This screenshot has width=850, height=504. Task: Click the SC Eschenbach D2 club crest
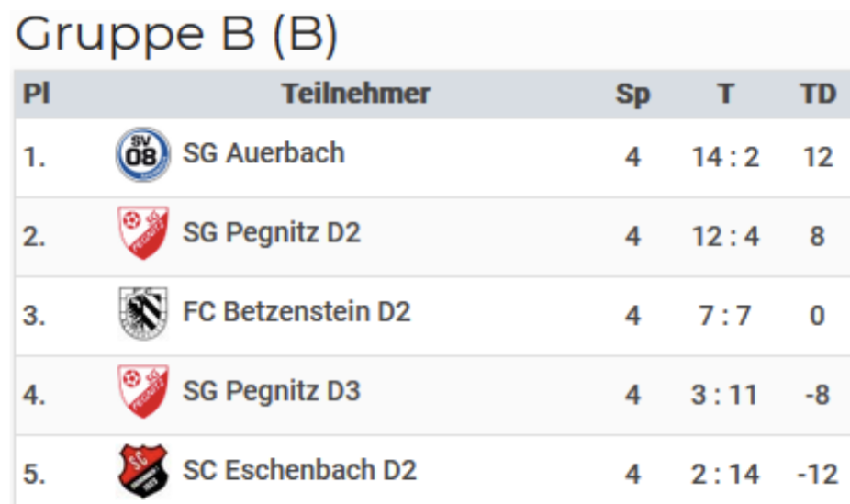pos(143,471)
